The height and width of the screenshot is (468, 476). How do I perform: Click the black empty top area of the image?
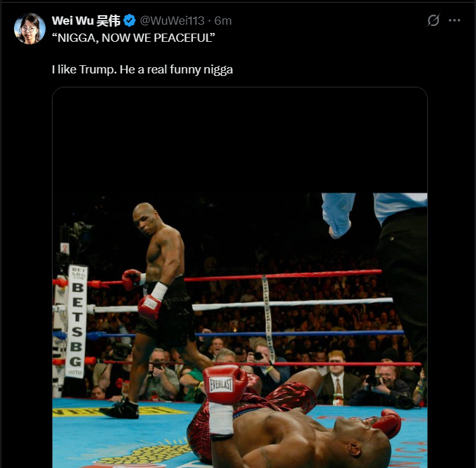(x=240, y=140)
